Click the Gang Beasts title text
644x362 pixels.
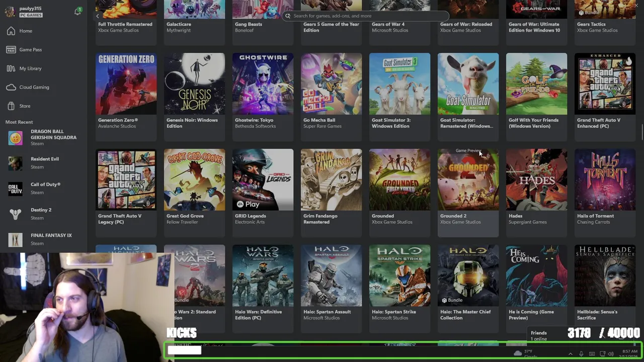(249, 24)
